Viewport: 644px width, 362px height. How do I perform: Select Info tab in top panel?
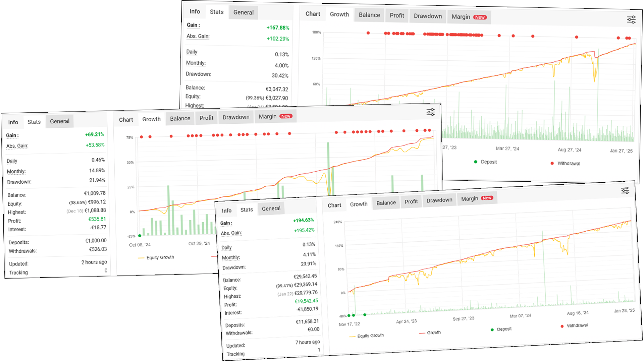[x=195, y=11]
